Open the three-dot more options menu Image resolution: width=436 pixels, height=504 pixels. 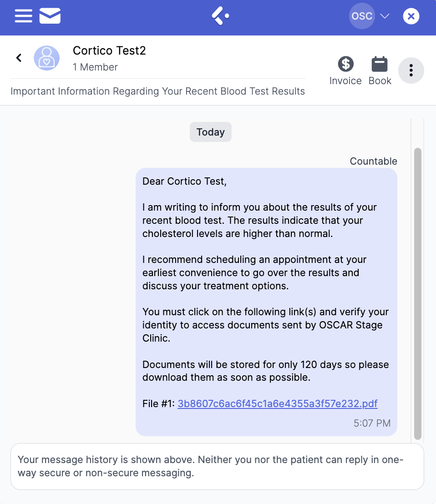tap(411, 71)
